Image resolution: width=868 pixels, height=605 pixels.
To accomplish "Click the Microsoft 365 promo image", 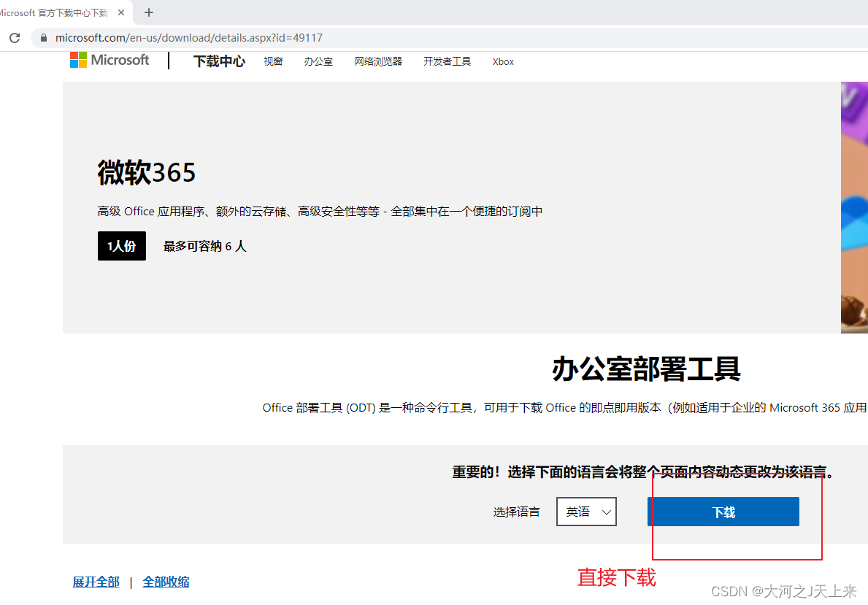I will [x=854, y=207].
